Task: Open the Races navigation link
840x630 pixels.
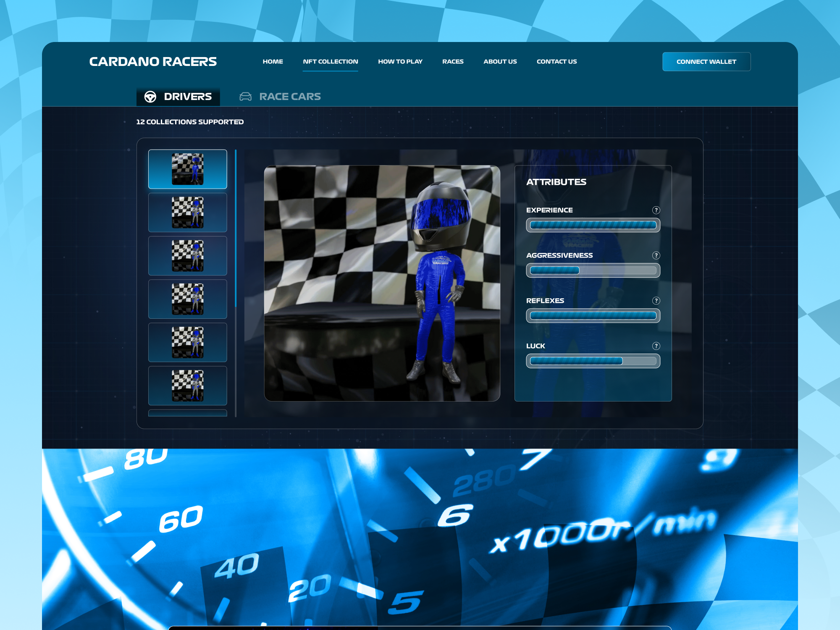Action: point(453,61)
